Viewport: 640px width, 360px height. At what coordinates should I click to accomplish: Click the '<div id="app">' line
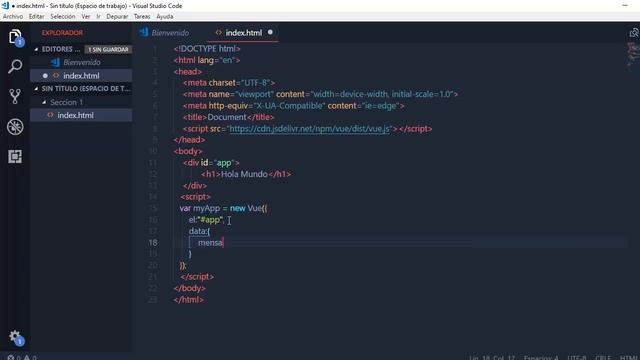point(211,162)
